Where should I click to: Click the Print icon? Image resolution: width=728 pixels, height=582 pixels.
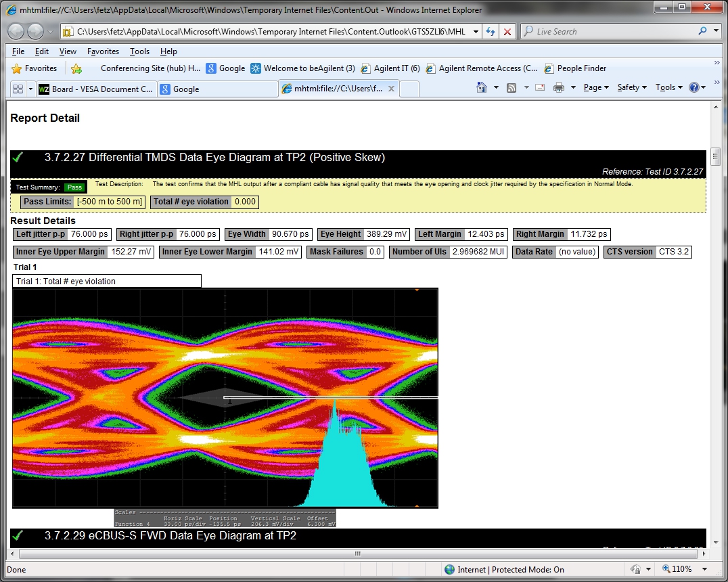[x=559, y=87]
